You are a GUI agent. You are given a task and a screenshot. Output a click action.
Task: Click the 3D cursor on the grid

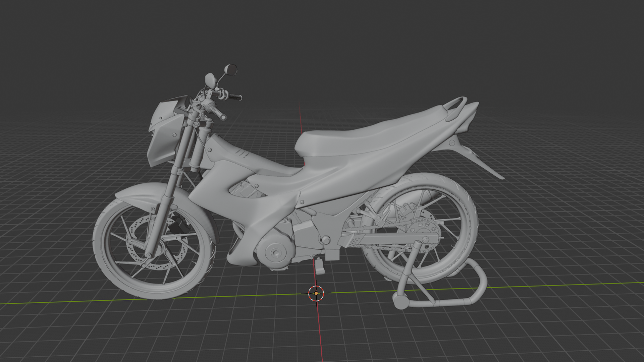tap(316, 293)
